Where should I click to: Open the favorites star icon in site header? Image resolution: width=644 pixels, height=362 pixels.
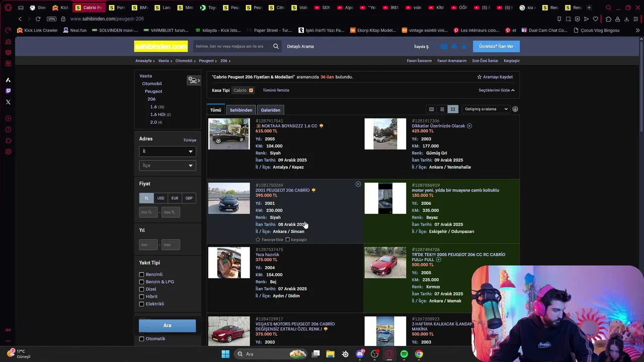click(x=464, y=46)
